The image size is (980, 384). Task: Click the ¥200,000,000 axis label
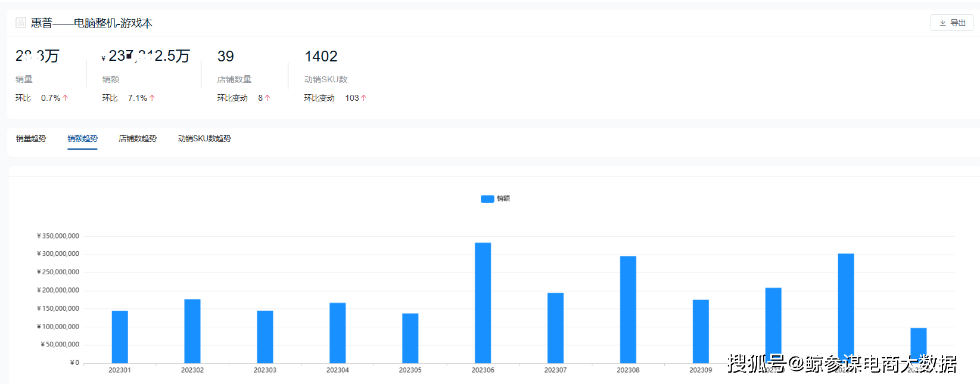tap(58, 290)
